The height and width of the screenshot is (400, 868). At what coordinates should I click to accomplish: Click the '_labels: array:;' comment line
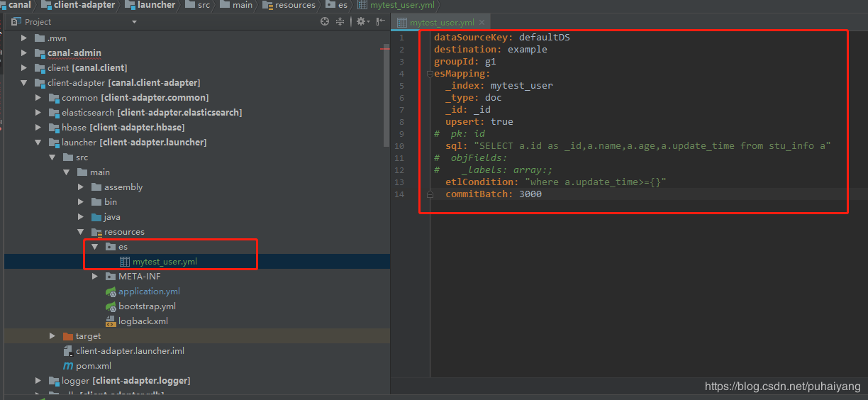tap(493, 170)
